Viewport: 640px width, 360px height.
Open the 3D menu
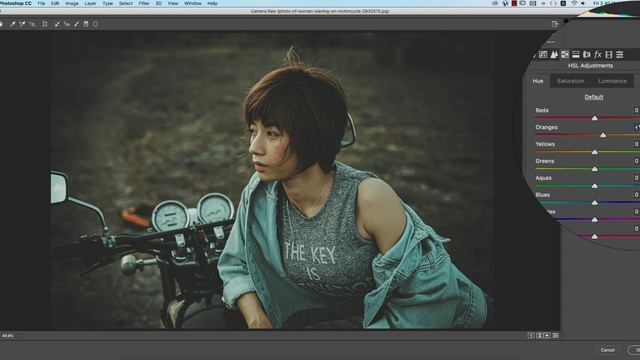click(158, 3)
